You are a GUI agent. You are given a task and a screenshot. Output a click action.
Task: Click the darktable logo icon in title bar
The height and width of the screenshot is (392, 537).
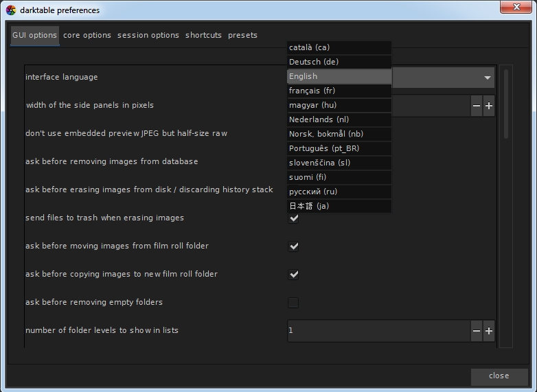pos(11,10)
